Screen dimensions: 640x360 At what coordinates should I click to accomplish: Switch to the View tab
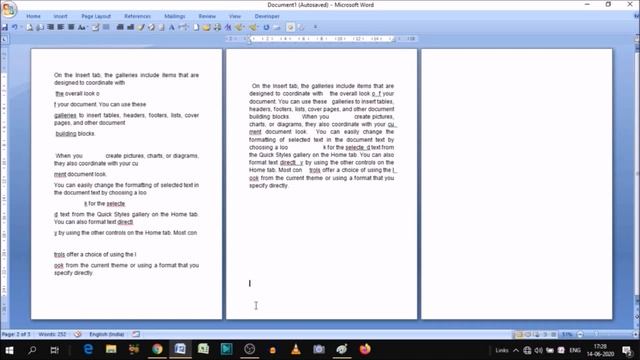tap(235, 16)
